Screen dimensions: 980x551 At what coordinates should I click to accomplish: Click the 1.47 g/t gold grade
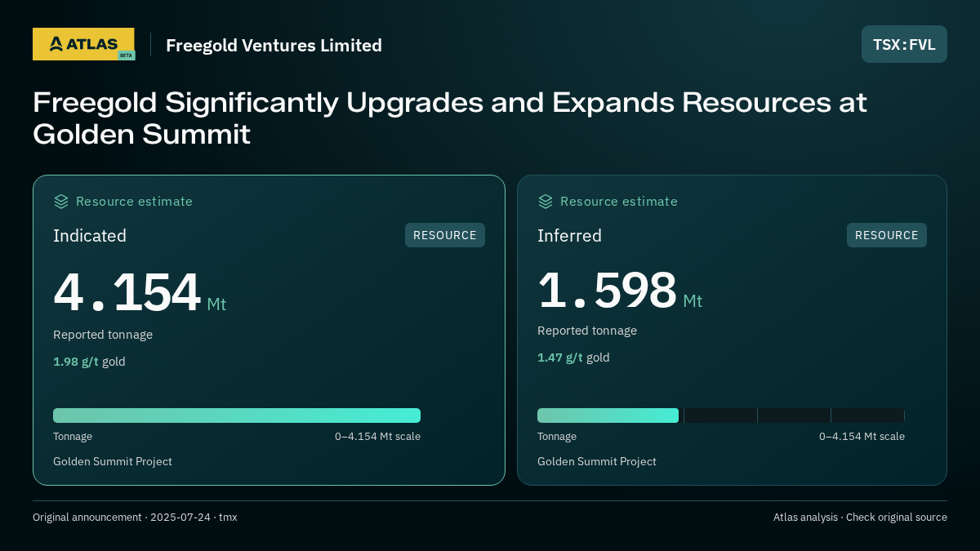coord(573,358)
